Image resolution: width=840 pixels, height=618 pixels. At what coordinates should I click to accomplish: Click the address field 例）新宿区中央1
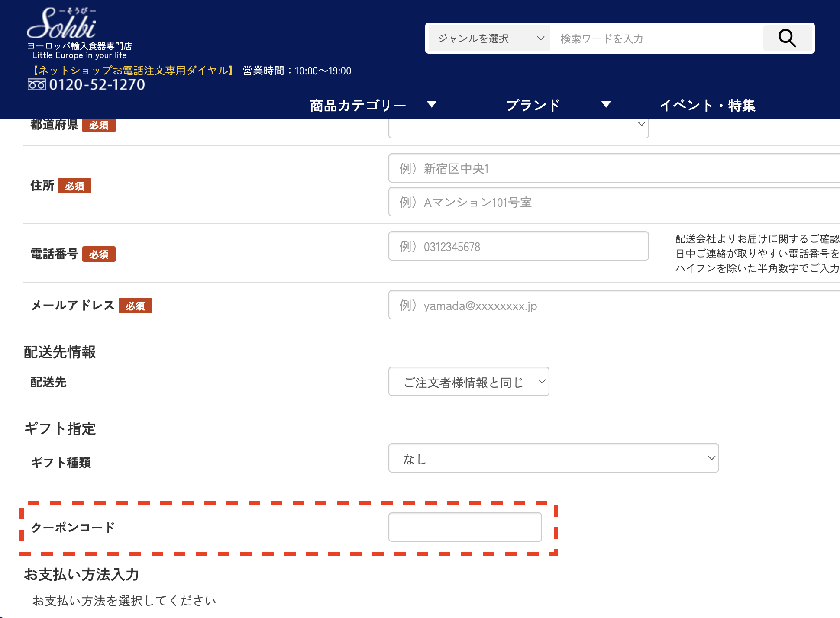click(x=614, y=168)
